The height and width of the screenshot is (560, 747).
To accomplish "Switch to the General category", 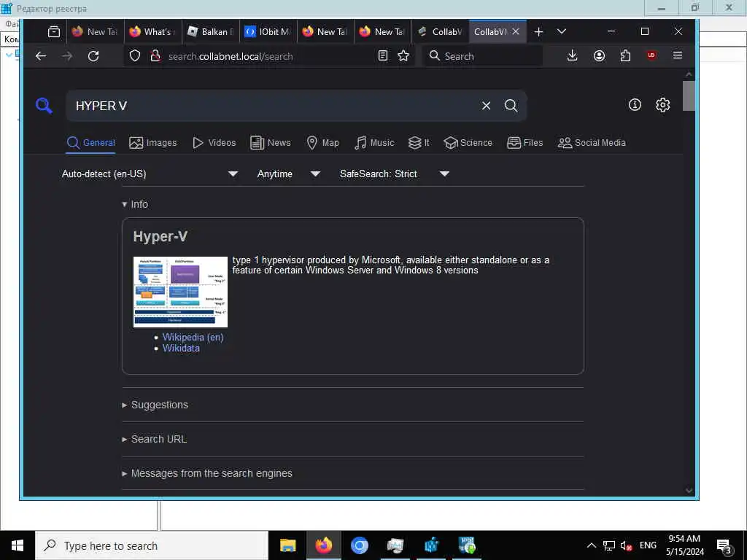I will 91,143.
